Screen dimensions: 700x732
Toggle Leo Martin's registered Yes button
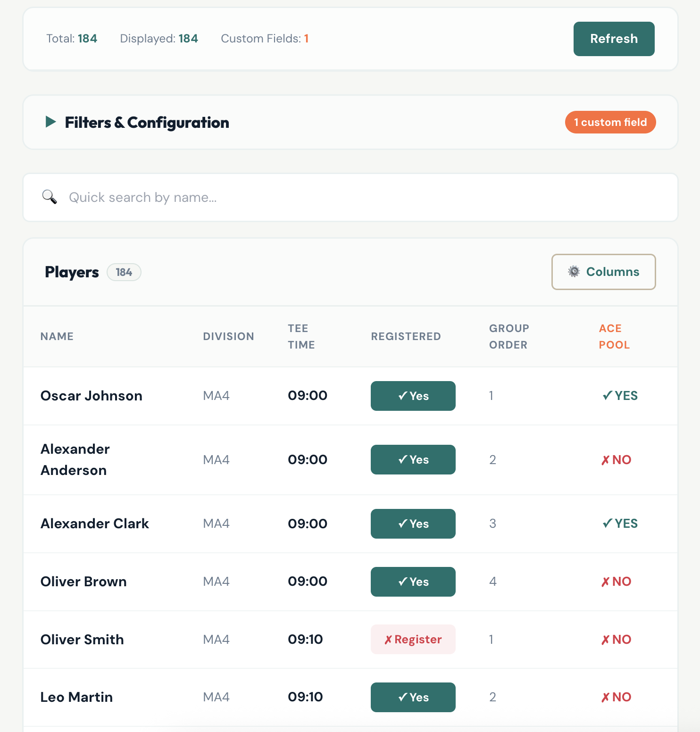click(x=413, y=697)
